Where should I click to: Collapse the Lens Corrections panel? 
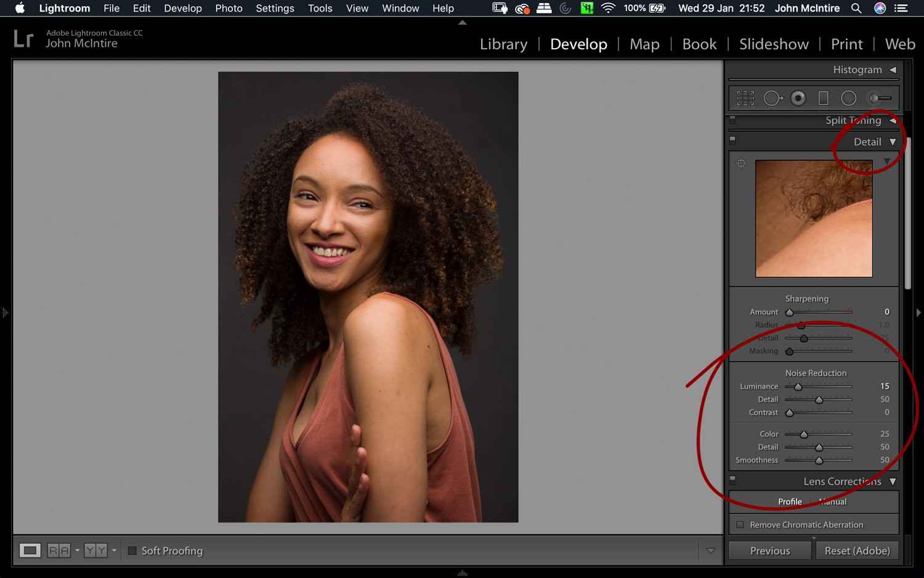(x=893, y=481)
